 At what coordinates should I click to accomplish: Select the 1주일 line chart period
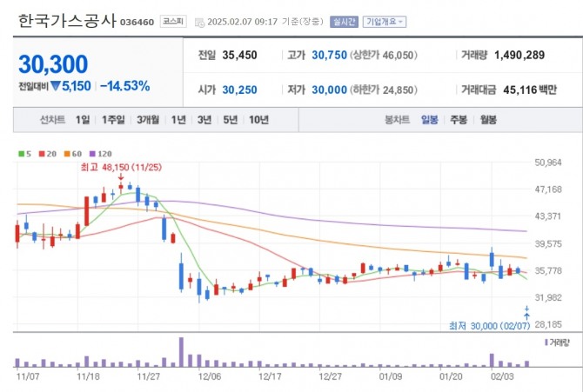coord(114,120)
